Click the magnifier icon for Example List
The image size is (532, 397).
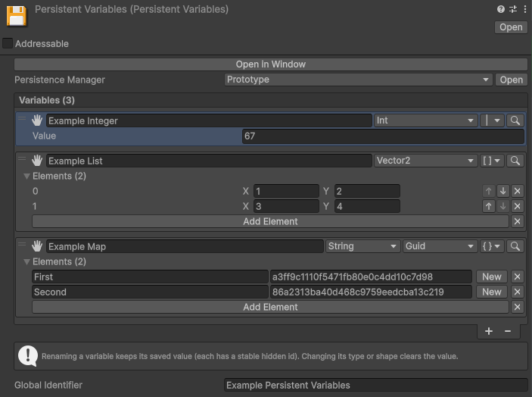(515, 161)
